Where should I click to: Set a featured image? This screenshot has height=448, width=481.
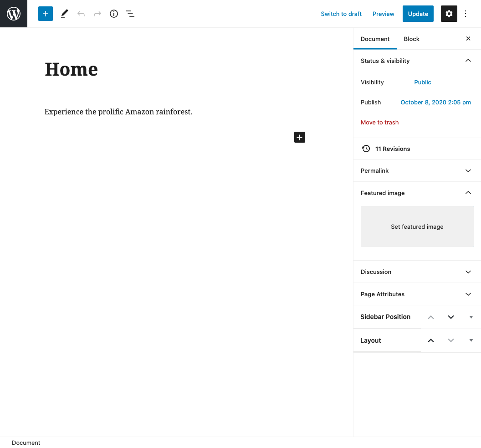coord(417,227)
